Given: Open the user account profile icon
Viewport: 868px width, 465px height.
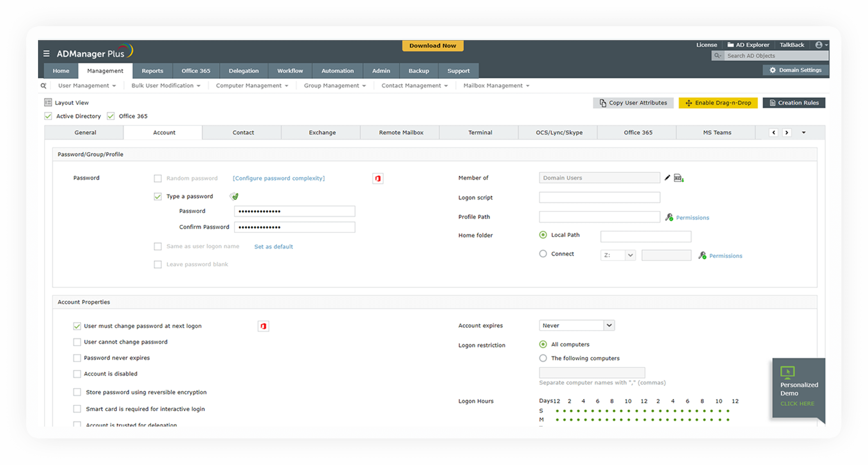Looking at the screenshot, I should click(819, 45).
